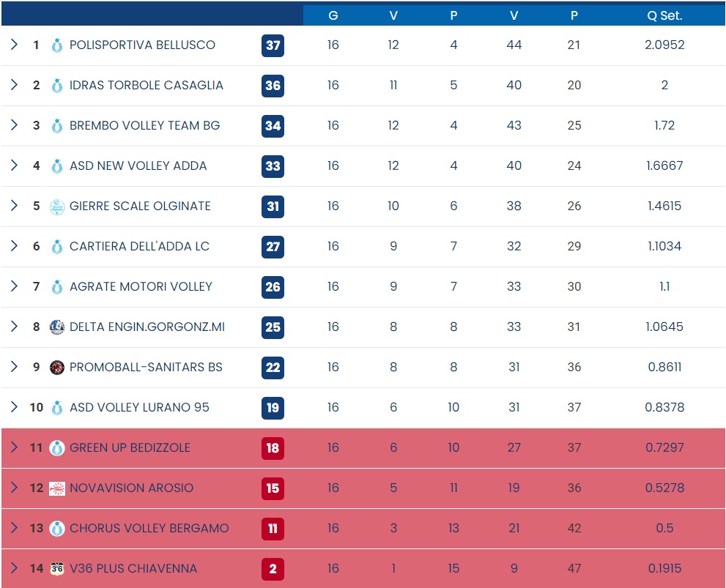Click the Promoball-Sanitars BS team logo
Image resolution: width=726 pixels, height=588 pixels.
[x=57, y=368]
